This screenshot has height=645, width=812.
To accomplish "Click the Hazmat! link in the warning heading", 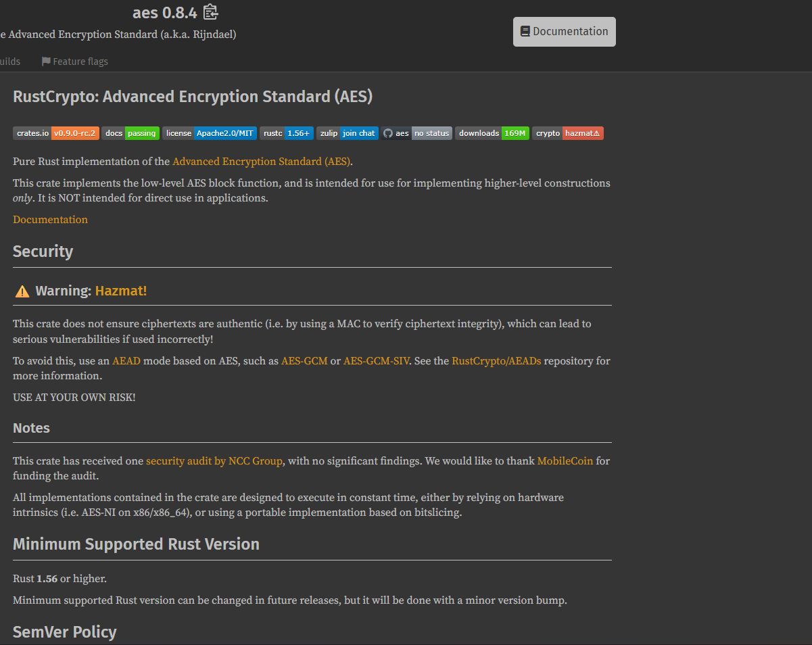I will pyautogui.click(x=121, y=291).
